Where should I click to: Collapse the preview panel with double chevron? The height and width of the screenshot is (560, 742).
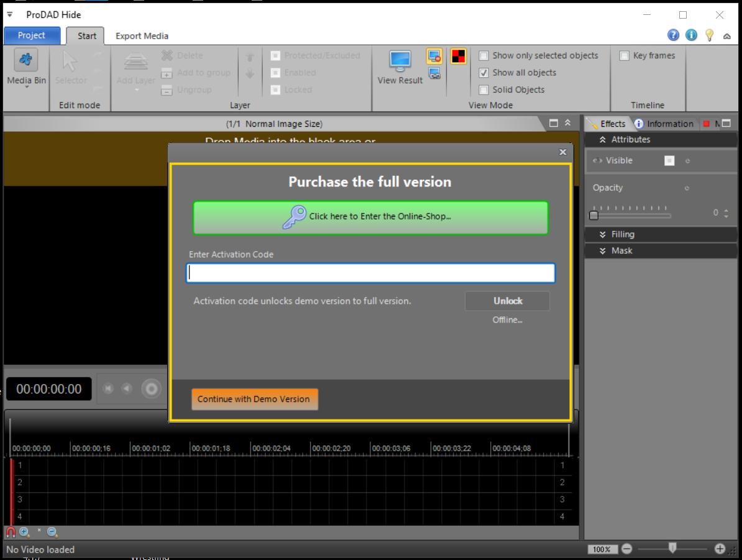pyautogui.click(x=567, y=123)
